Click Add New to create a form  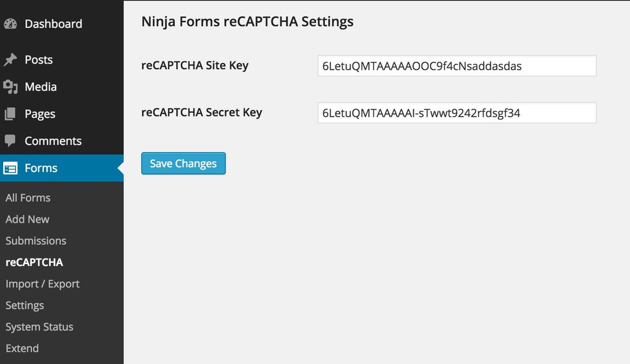[x=27, y=219]
